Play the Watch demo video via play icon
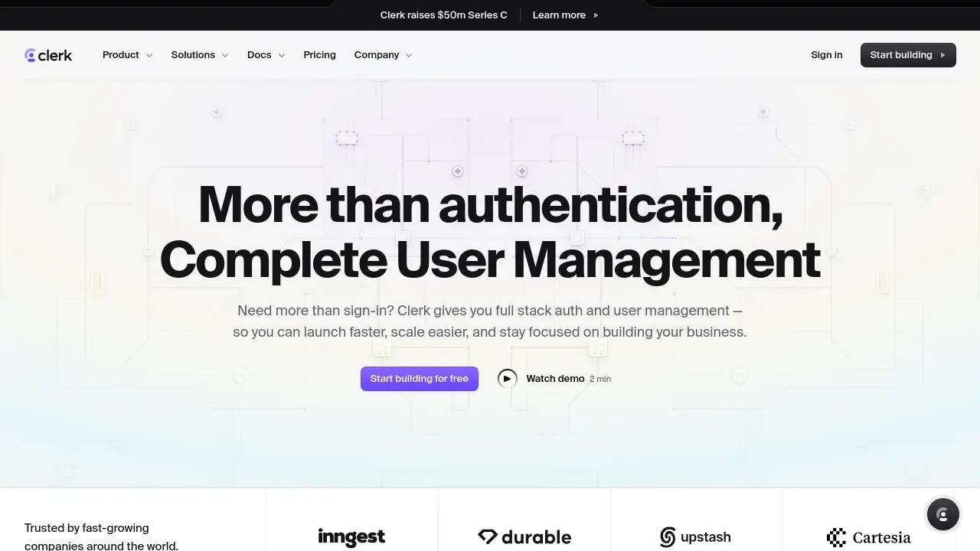The width and height of the screenshot is (980, 551). pyautogui.click(x=507, y=378)
